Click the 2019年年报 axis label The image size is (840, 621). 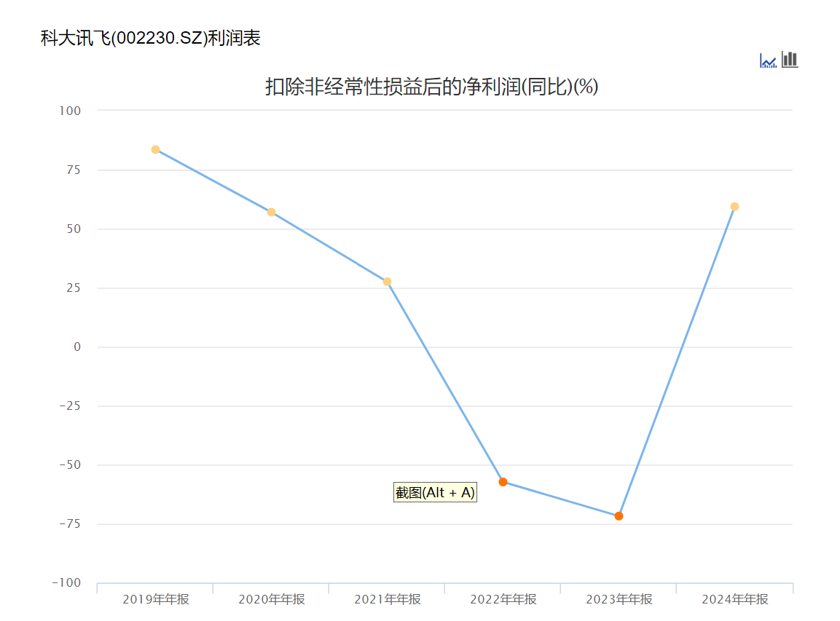coord(156,599)
